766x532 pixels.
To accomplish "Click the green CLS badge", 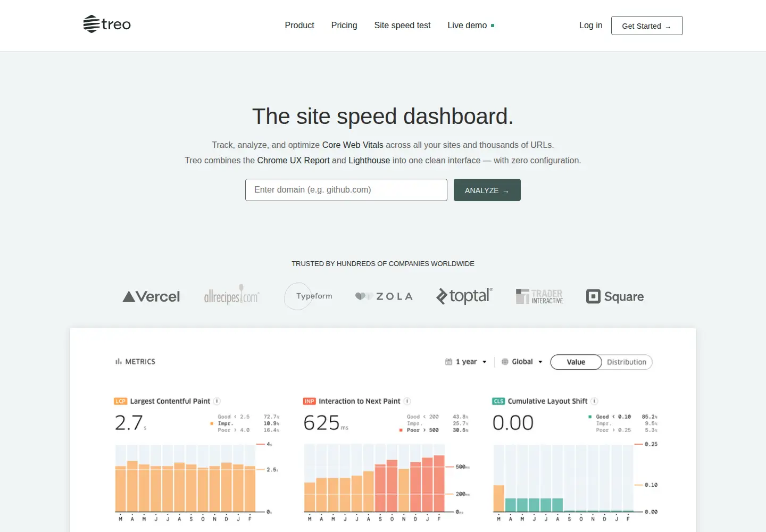I will (x=498, y=401).
